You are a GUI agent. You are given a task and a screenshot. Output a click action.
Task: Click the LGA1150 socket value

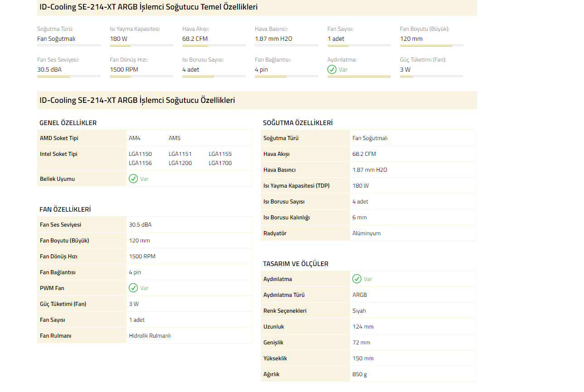pos(140,154)
